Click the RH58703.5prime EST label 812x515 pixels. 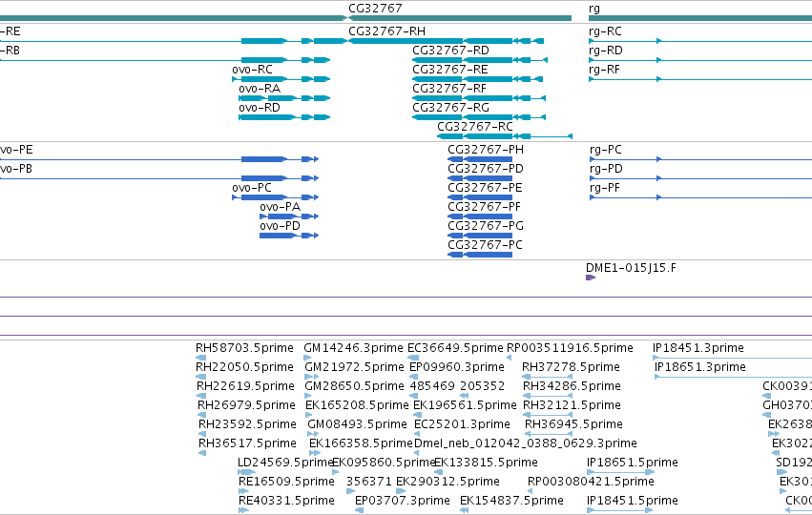pyautogui.click(x=244, y=348)
